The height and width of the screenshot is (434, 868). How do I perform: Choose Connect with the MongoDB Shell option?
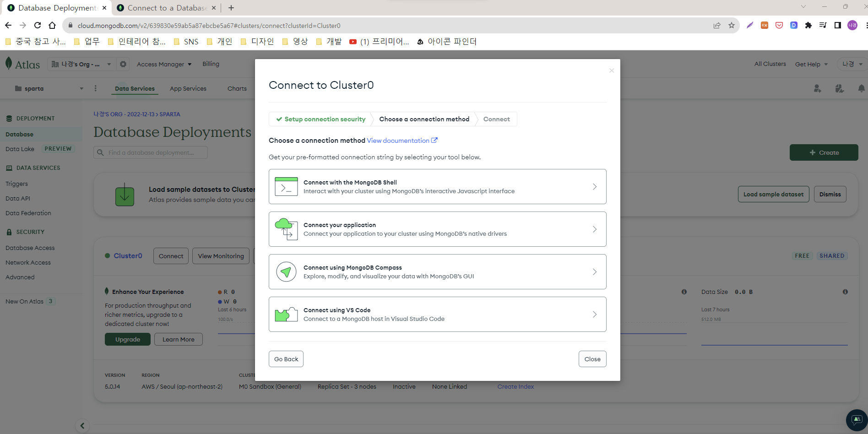pos(437,187)
